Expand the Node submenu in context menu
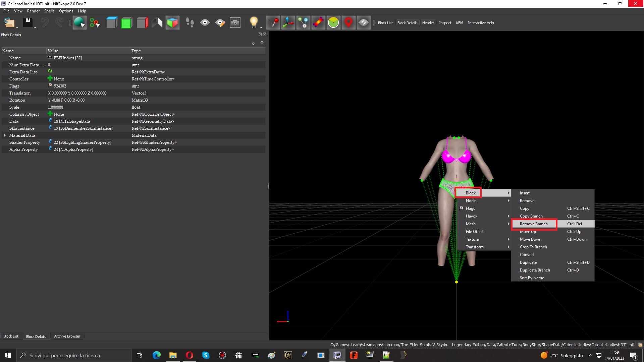This screenshot has height=362, width=644. [x=484, y=201]
